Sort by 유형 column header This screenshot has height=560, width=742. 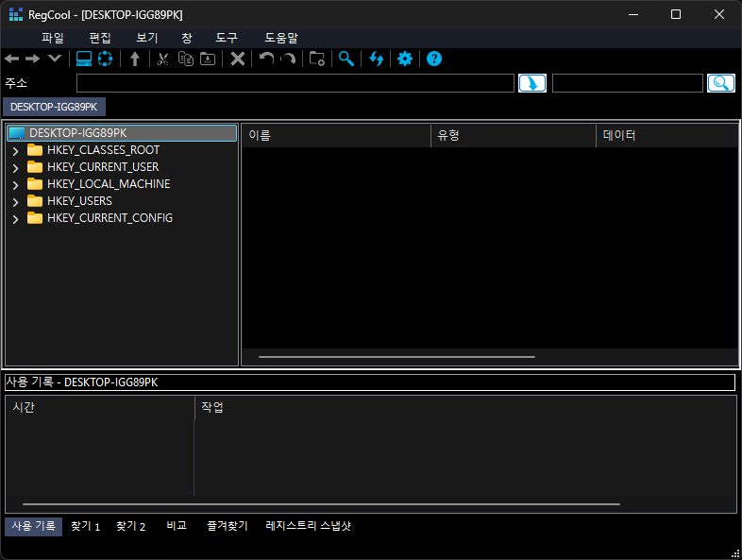514,136
